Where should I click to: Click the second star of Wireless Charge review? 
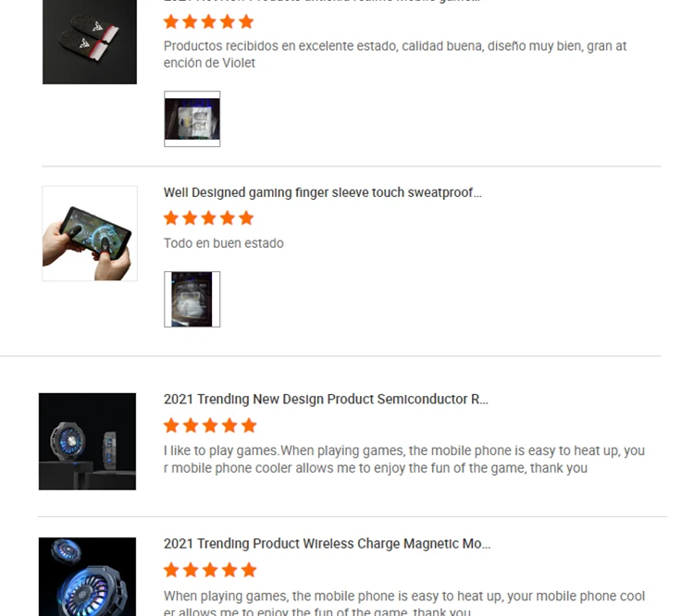(x=191, y=570)
